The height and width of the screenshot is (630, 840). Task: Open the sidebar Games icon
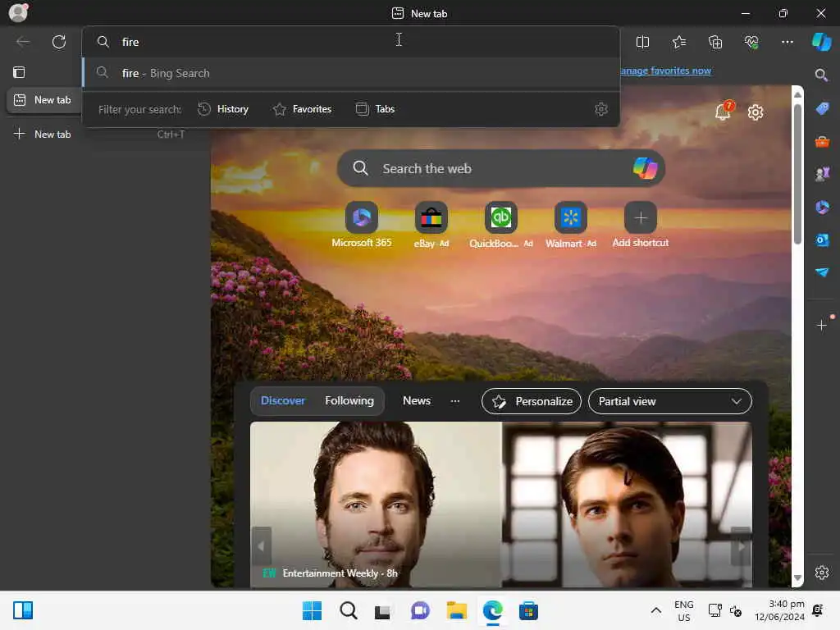click(x=822, y=174)
